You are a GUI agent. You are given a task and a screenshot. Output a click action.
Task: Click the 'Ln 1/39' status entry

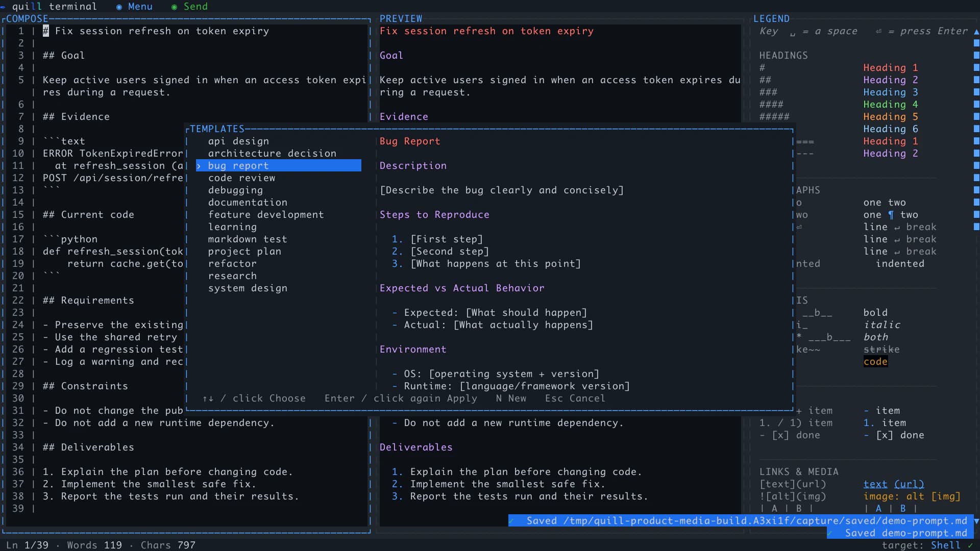tap(27, 545)
